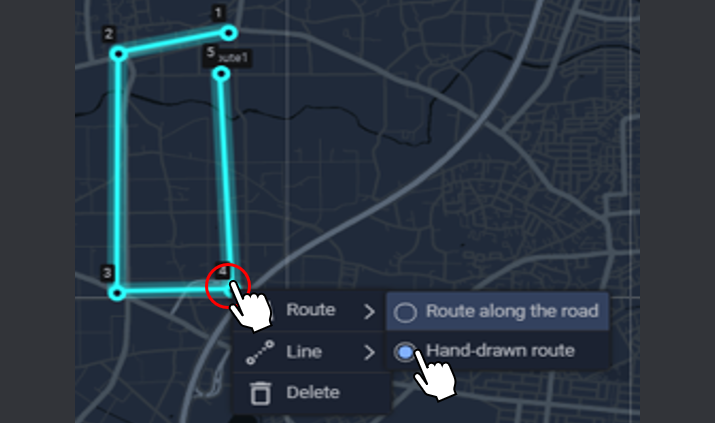Select waypoint 3 node on the route
715x423 pixels.
117,293
